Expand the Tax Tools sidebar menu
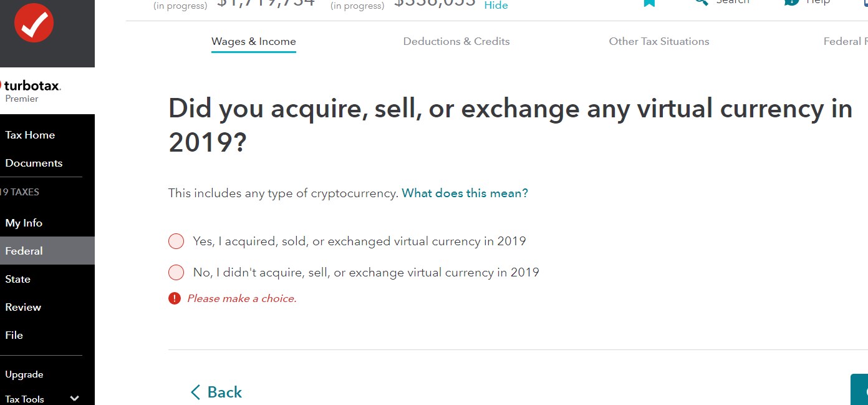868x405 pixels. 75,399
